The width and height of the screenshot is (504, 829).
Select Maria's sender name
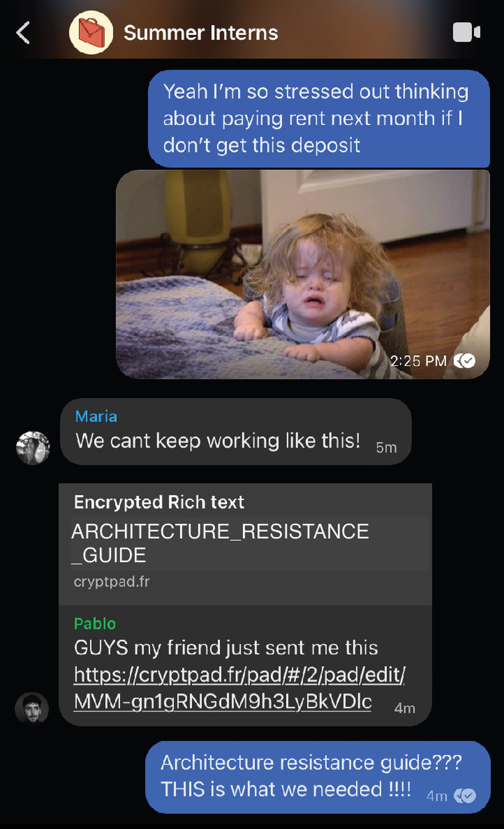tap(96, 416)
